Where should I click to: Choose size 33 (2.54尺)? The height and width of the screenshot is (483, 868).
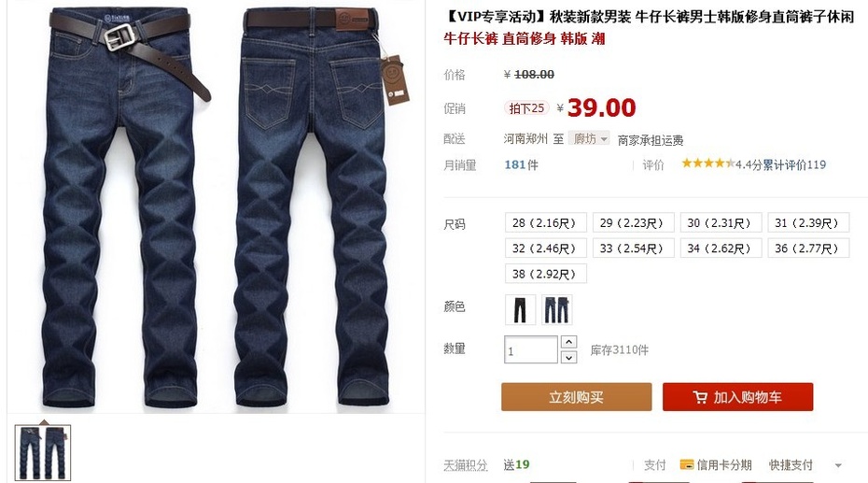[x=634, y=249]
